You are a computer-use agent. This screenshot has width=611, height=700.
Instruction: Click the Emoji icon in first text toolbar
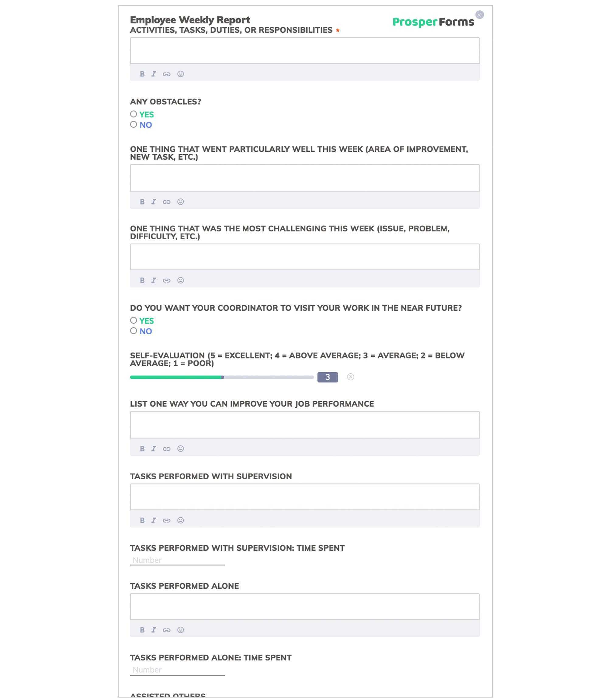(x=180, y=74)
